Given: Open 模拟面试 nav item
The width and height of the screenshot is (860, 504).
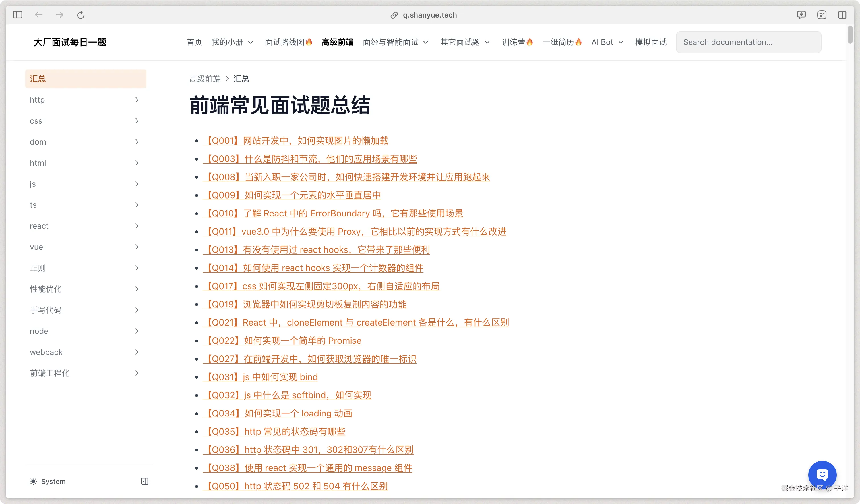Looking at the screenshot, I should point(650,42).
